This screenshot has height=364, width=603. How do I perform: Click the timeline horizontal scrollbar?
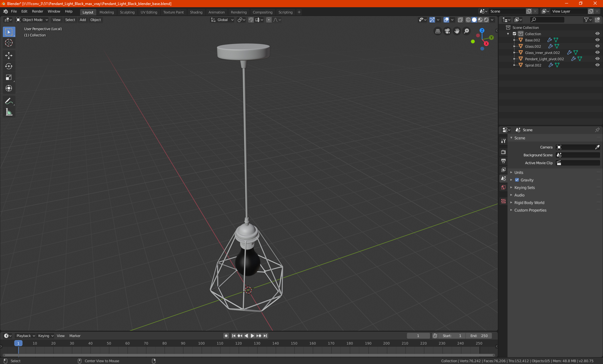248,355
